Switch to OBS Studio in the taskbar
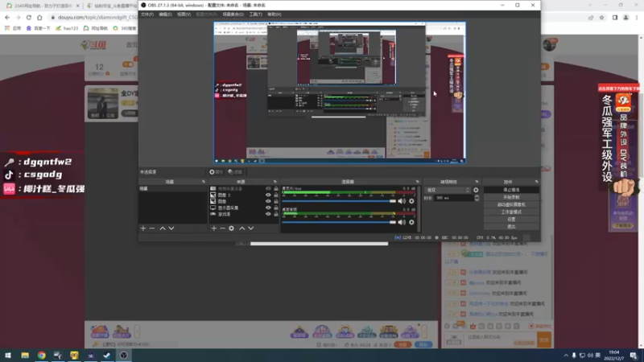 (x=124, y=356)
